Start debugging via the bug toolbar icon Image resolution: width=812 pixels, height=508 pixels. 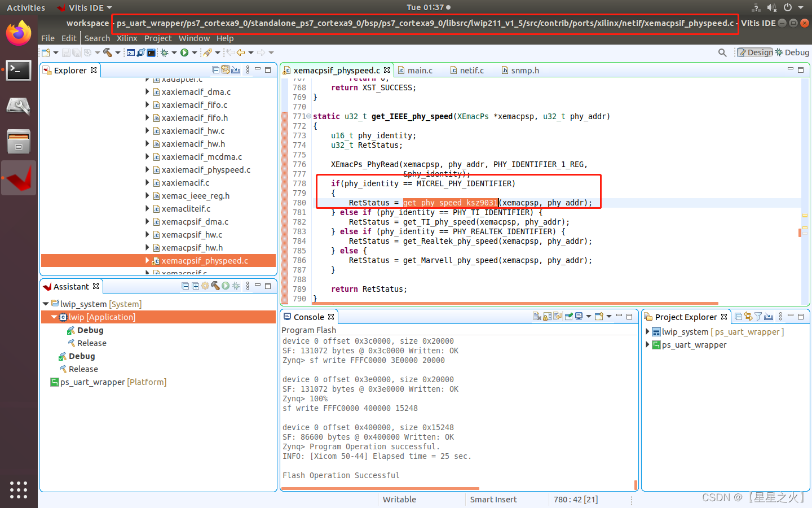pos(164,52)
